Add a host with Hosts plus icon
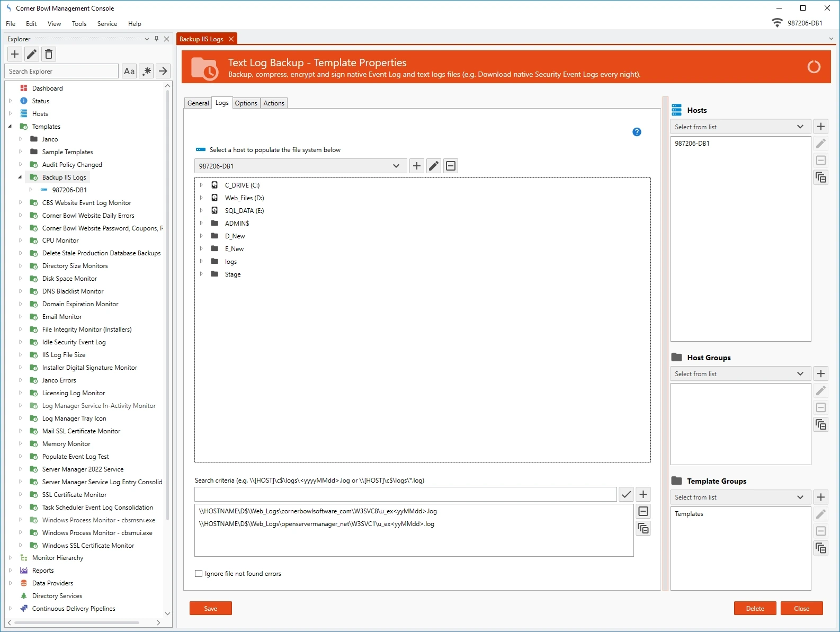Image resolution: width=840 pixels, height=632 pixels. (820, 127)
